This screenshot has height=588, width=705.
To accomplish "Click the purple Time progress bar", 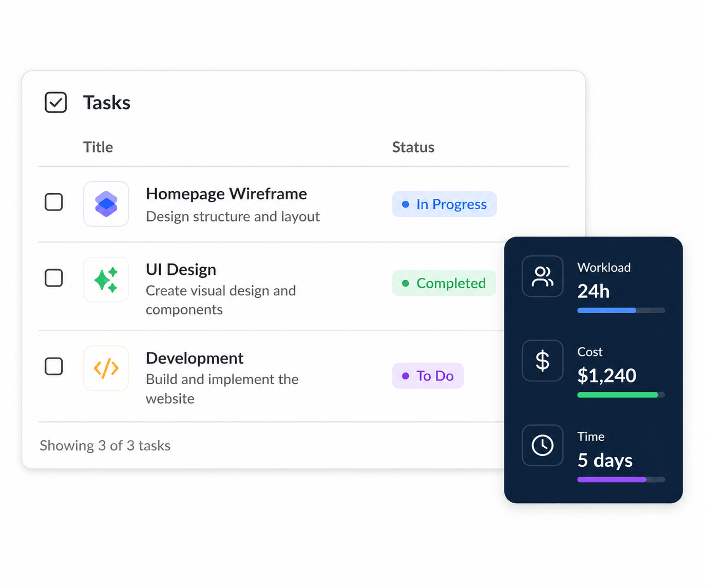I will (621, 480).
